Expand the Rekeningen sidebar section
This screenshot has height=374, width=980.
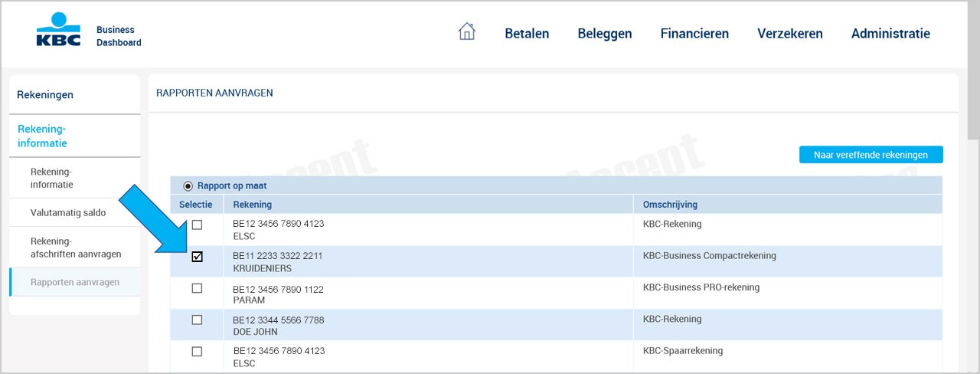tap(74, 95)
